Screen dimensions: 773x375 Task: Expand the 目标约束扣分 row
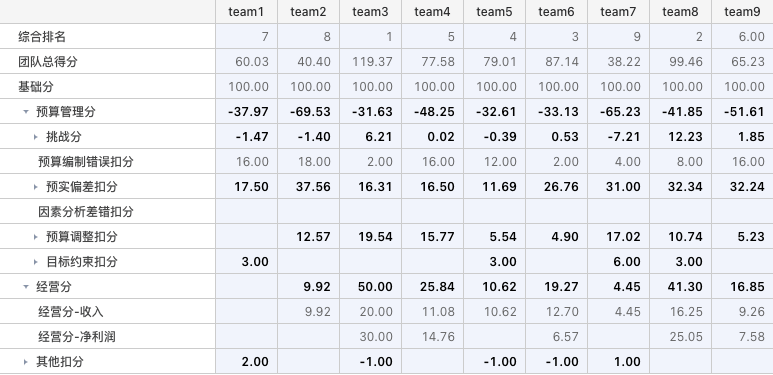(35, 262)
